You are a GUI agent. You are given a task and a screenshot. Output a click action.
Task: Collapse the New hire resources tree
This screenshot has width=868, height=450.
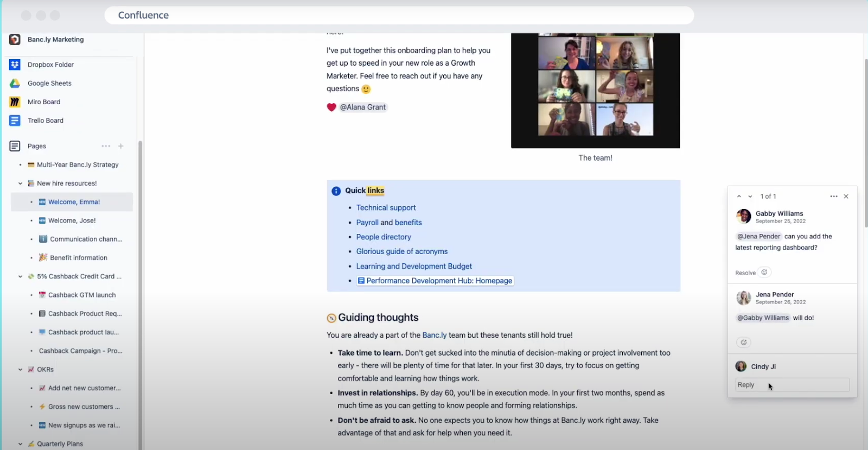coord(21,183)
